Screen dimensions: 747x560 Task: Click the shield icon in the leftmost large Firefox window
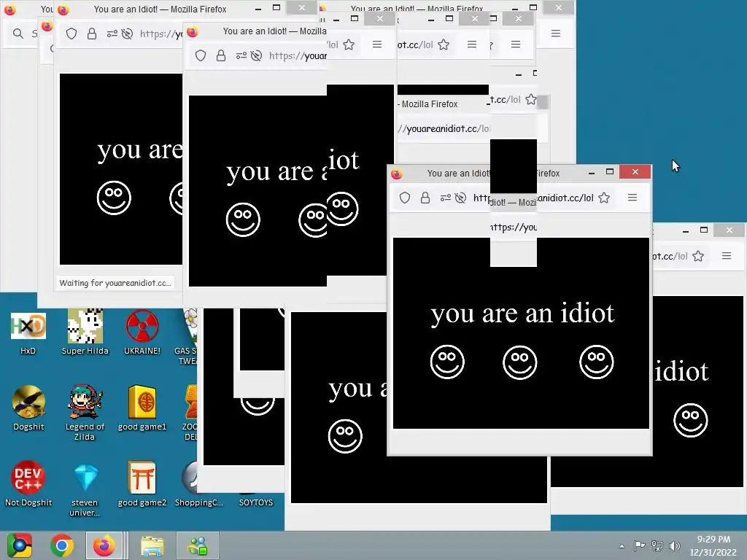(71, 34)
